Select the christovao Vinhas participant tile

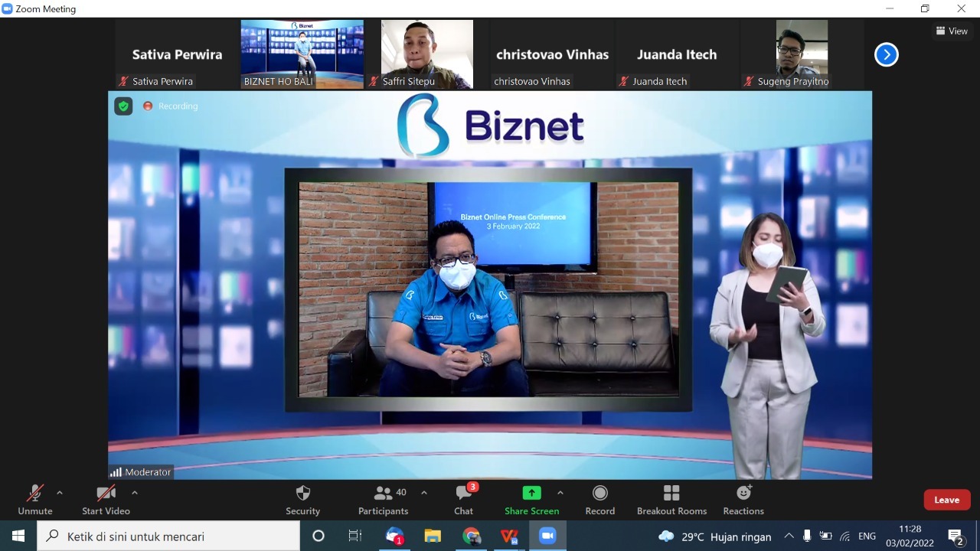[552, 54]
